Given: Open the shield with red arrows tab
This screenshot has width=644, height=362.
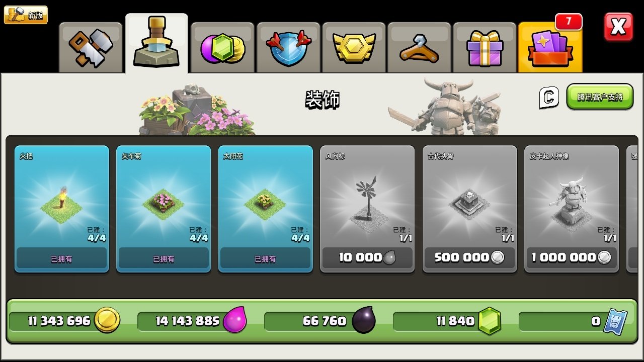Looking at the screenshot, I should click(288, 48).
